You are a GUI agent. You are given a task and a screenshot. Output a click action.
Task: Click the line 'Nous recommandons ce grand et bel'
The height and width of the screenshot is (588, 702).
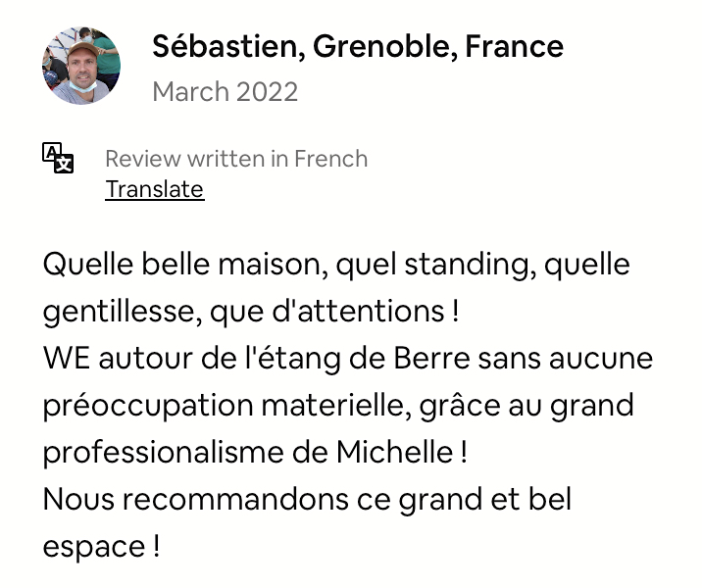tap(307, 499)
